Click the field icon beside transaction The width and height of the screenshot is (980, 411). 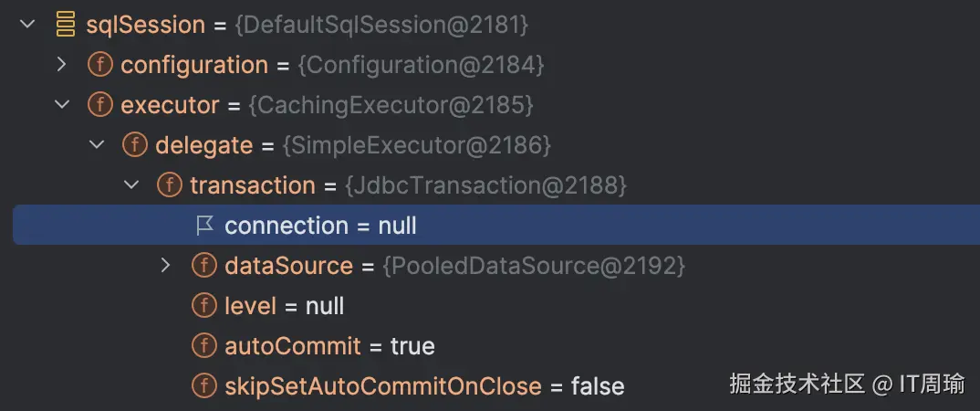tap(170, 185)
